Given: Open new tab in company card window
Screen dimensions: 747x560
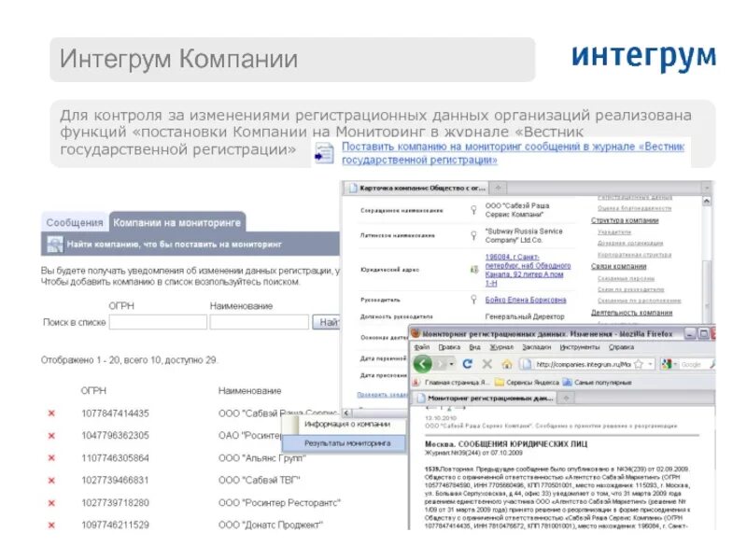Looking at the screenshot, I should pos(498,189).
